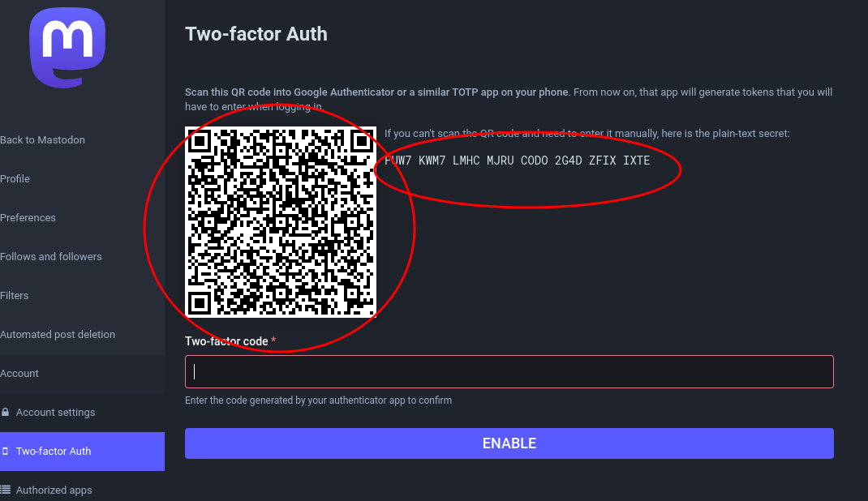The image size is (868, 501).
Task: Go back to Mastodon
Action: 43,140
